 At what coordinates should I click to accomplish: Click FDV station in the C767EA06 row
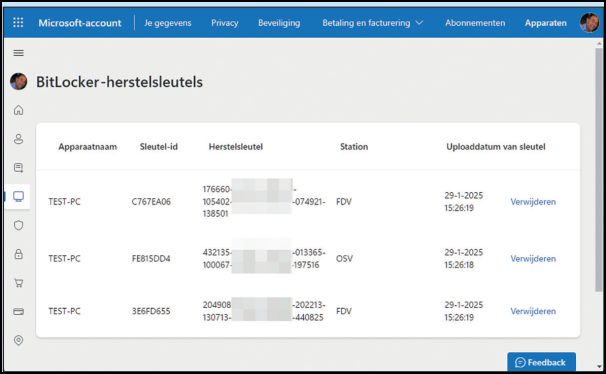tap(344, 202)
